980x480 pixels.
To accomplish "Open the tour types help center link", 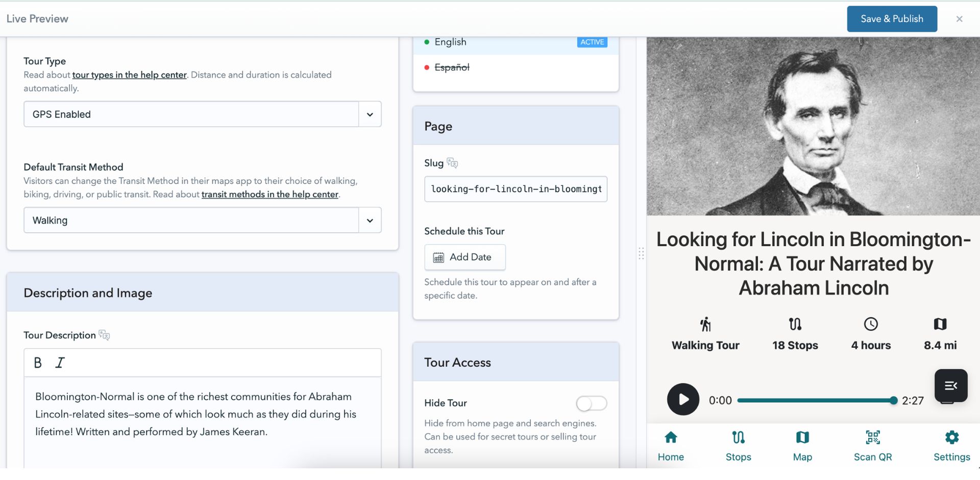I will pos(129,75).
